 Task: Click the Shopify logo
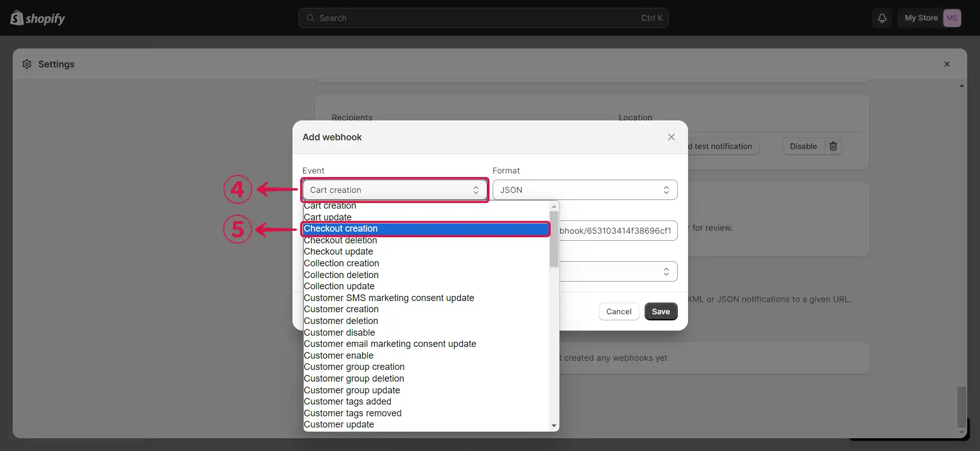(38, 18)
